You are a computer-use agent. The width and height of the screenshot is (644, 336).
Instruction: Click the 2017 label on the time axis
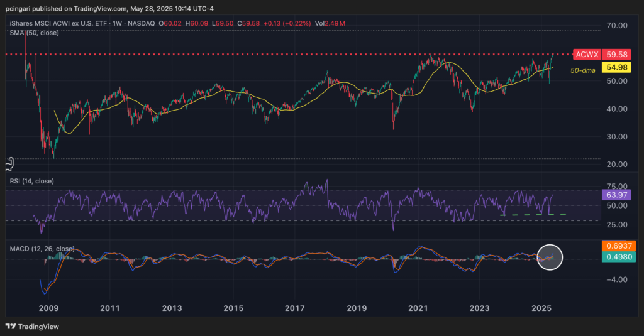(295, 308)
